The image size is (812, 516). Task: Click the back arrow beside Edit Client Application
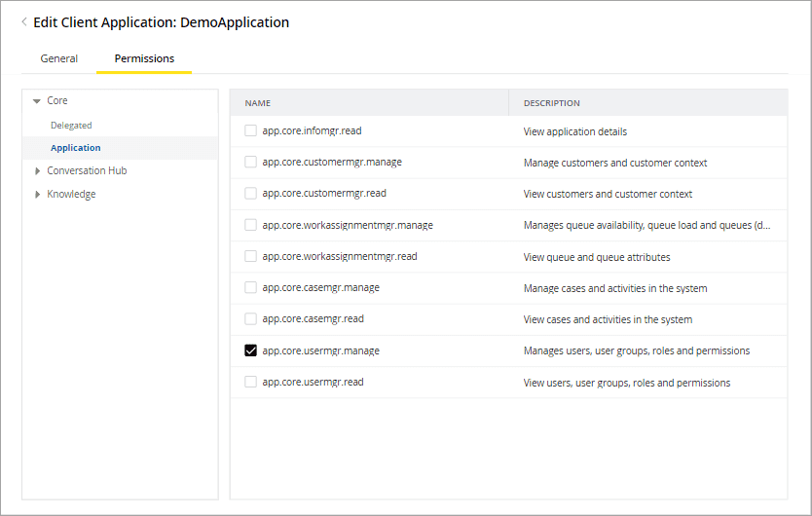24,21
